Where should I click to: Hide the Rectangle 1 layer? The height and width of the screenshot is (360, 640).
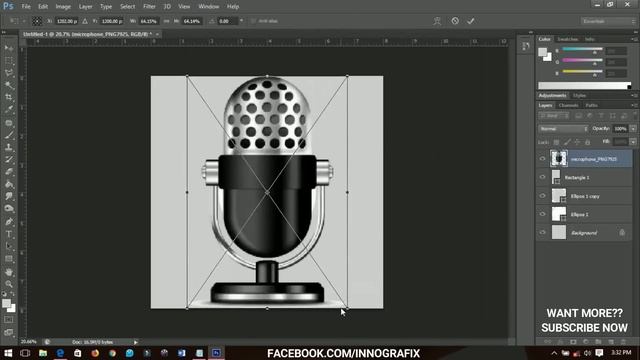[542, 177]
